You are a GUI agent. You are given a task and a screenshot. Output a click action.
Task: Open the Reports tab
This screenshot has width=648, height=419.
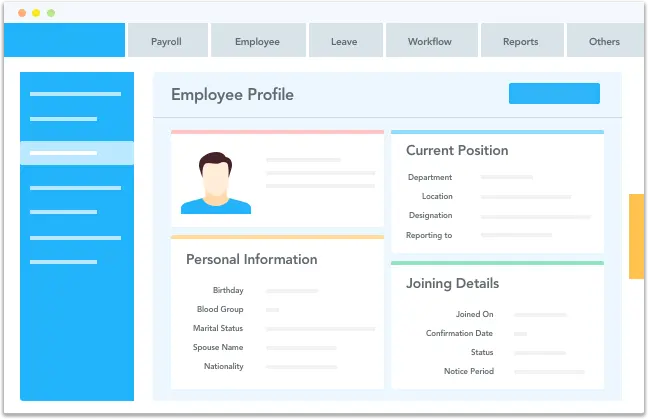520,42
